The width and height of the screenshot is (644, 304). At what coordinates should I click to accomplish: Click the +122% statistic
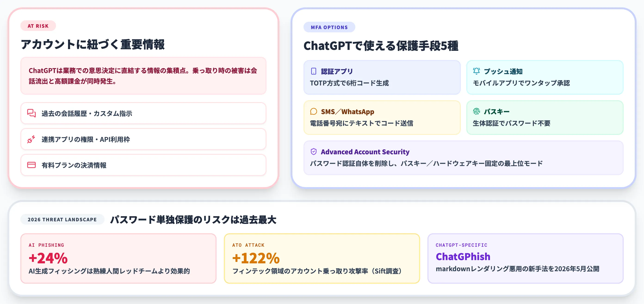click(256, 258)
